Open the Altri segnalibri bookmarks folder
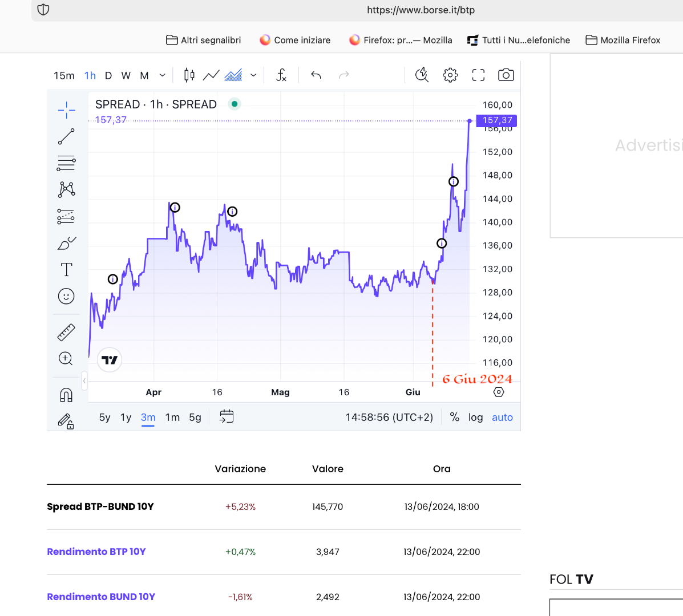The height and width of the screenshot is (616, 683). coord(204,40)
